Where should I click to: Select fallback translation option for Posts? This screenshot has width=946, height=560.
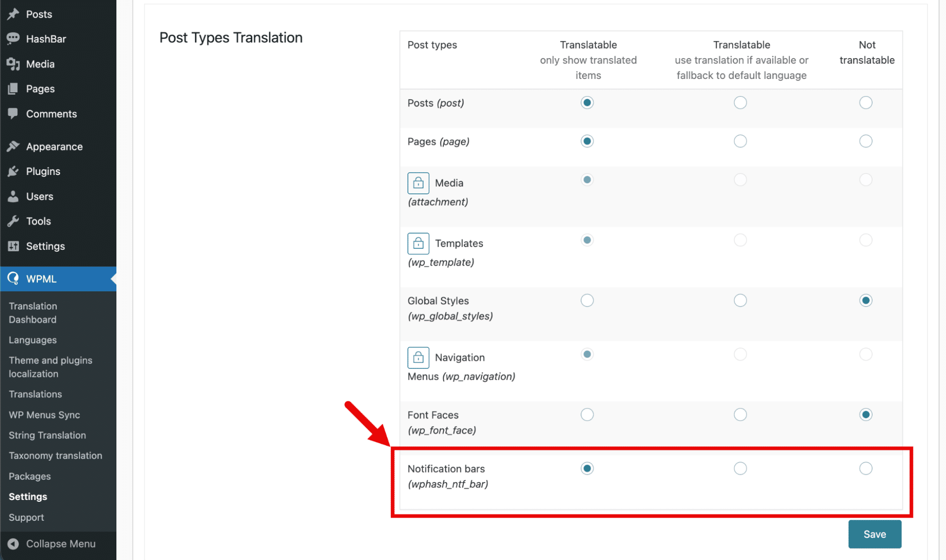740,102
